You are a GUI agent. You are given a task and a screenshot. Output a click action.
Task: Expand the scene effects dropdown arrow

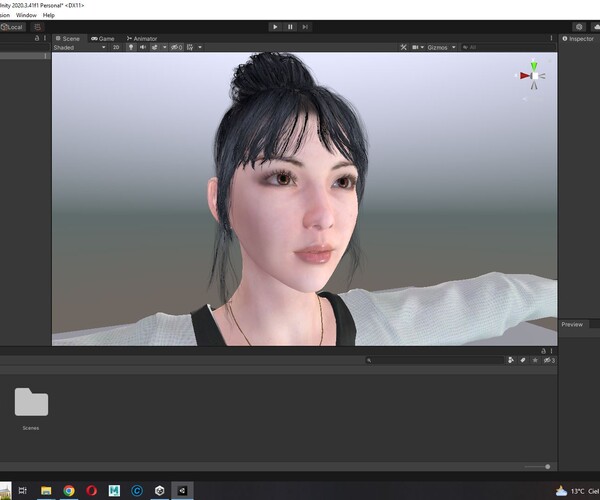[165, 47]
